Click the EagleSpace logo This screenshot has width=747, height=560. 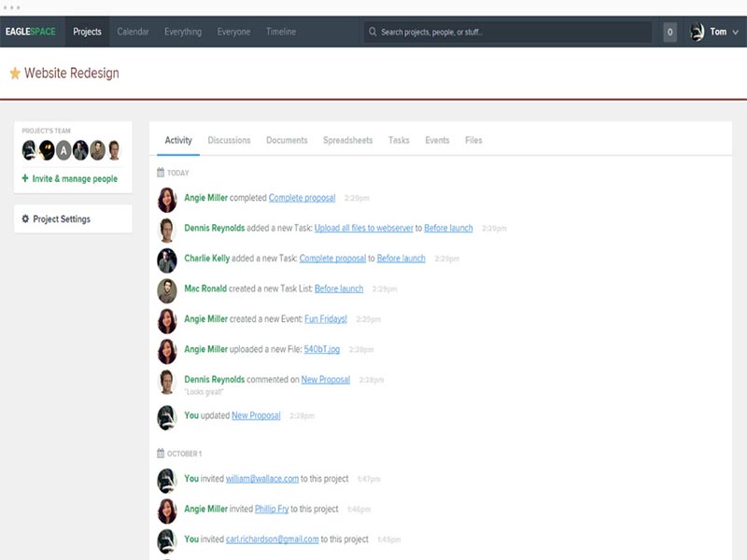pyautogui.click(x=31, y=32)
